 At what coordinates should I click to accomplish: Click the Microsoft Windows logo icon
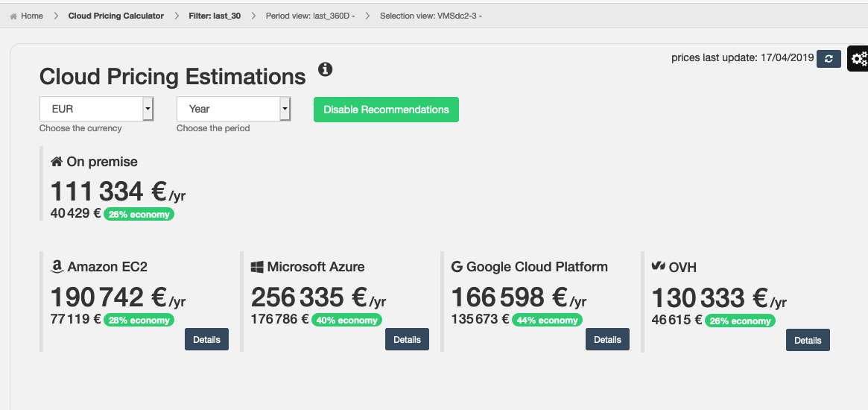tap(257, 267)
